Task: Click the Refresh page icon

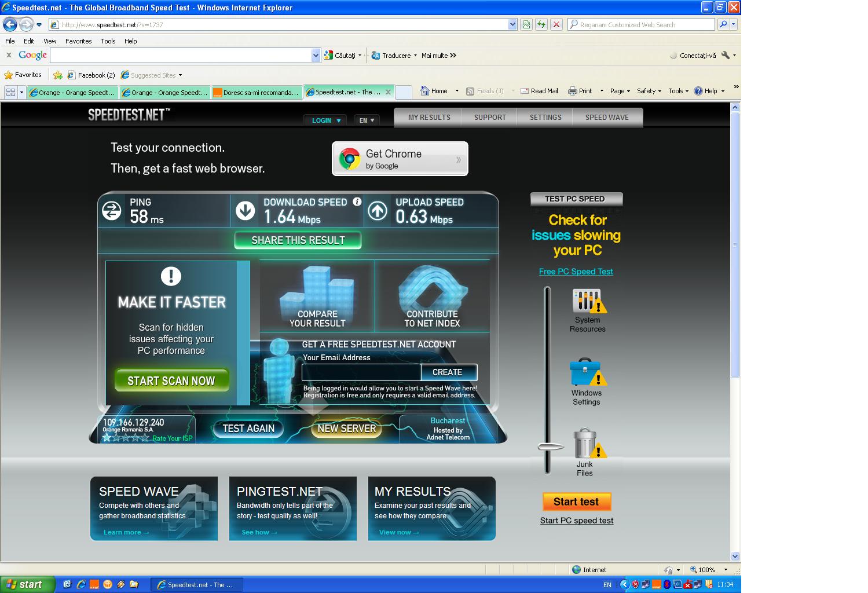Action: [541, 24]
